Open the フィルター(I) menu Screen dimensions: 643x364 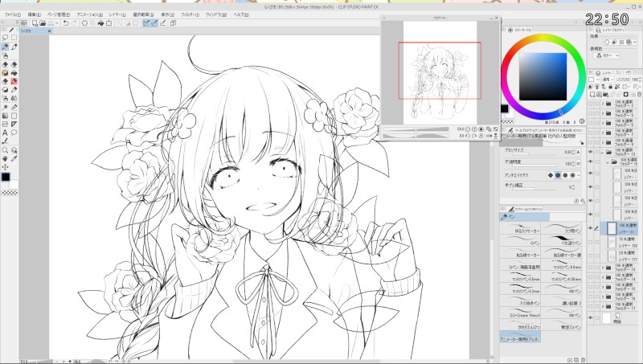(x=190, y=14)
